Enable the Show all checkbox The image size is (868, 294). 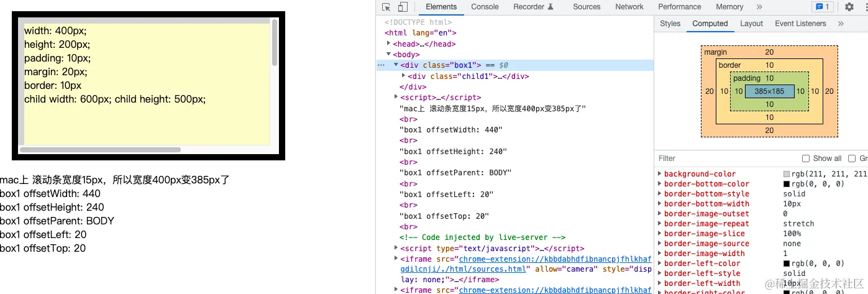pyautogui.click(x=806, y=158)
